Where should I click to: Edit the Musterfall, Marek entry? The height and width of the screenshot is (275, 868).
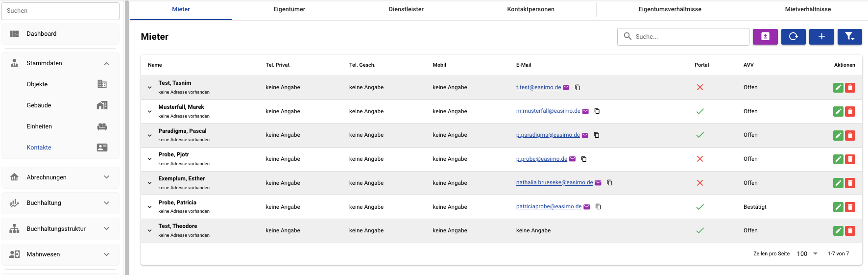pyautogui.click(x=838, y=112)
